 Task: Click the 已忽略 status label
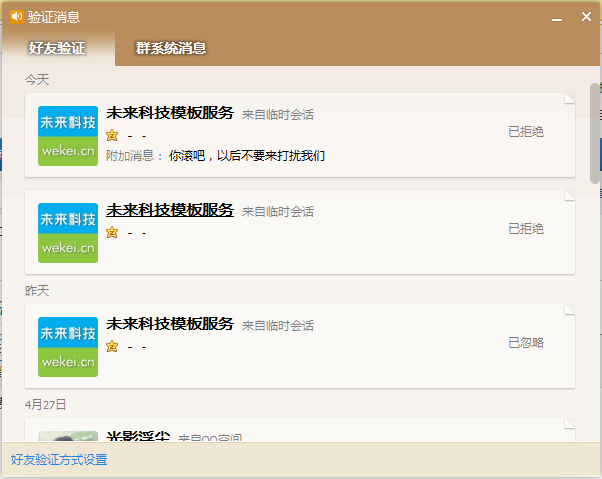point(526,343)
